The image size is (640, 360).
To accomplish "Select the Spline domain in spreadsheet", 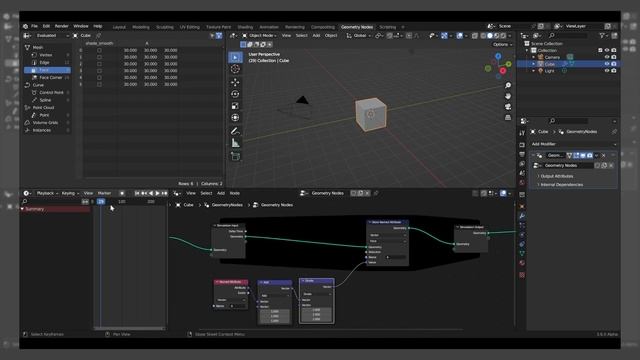I will [45, 100].
